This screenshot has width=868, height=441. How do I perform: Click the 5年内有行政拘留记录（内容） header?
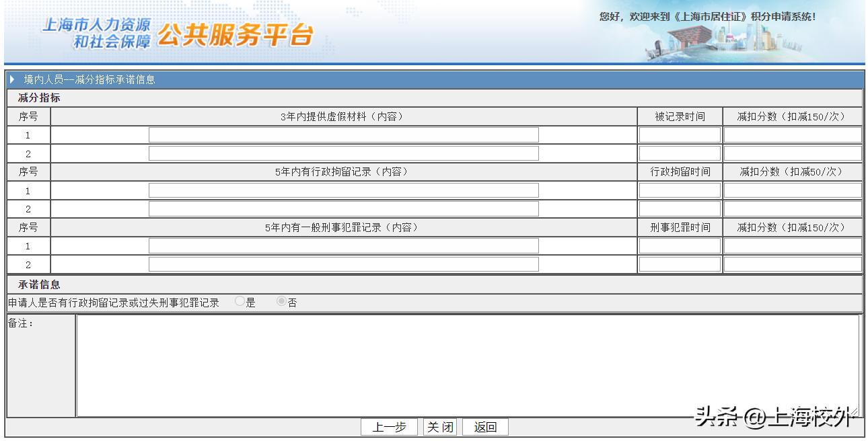343,172
